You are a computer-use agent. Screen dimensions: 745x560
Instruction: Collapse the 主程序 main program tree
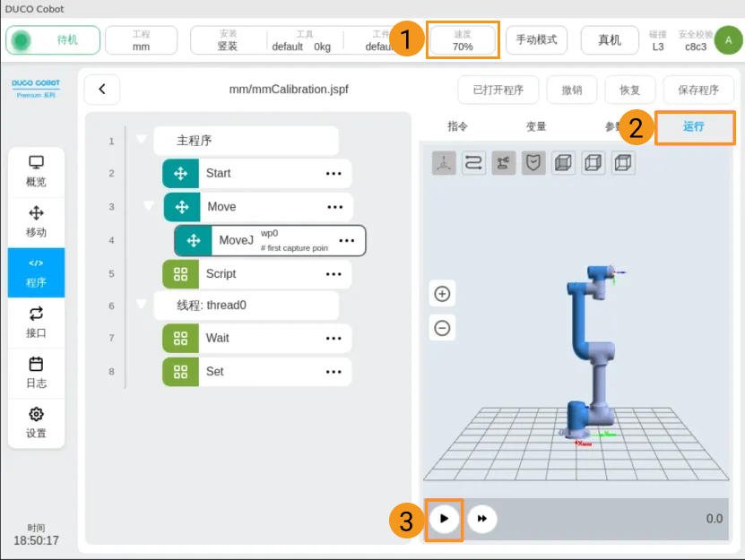point(141,139)
